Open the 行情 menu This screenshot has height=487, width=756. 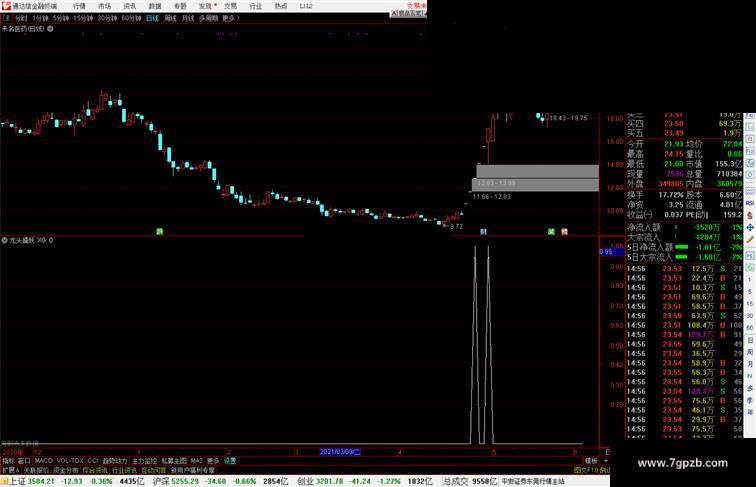[79, 6]
